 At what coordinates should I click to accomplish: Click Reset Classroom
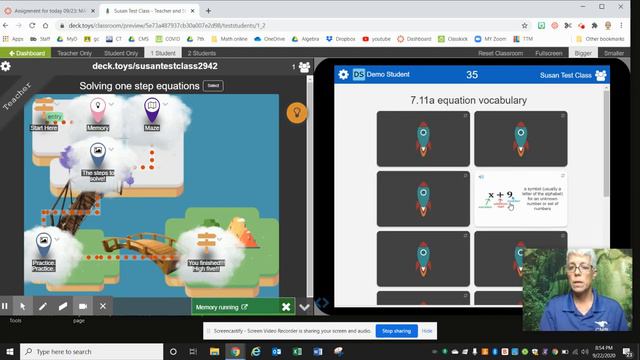coord(500,53)
